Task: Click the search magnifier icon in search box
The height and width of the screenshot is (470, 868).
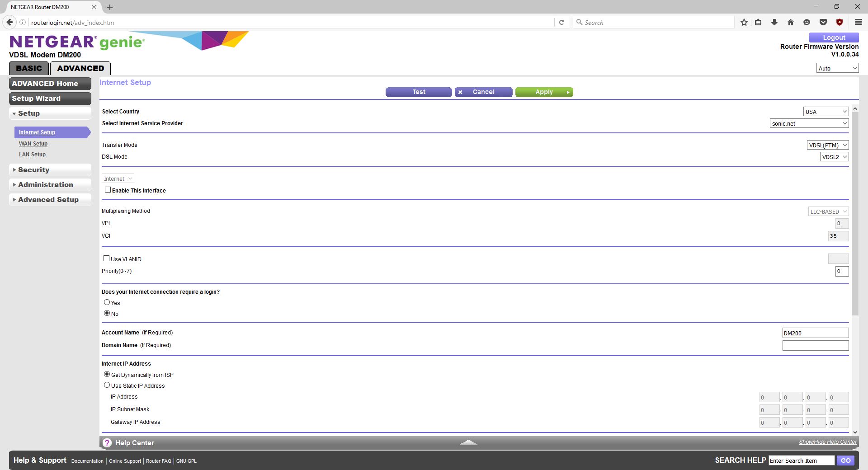Action: click(x=579, y=22)
